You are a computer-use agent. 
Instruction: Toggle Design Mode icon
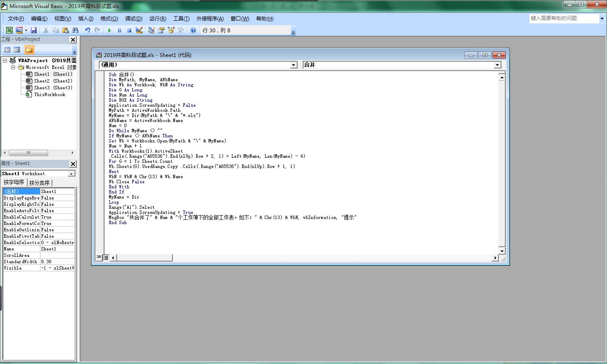point(139,30)
